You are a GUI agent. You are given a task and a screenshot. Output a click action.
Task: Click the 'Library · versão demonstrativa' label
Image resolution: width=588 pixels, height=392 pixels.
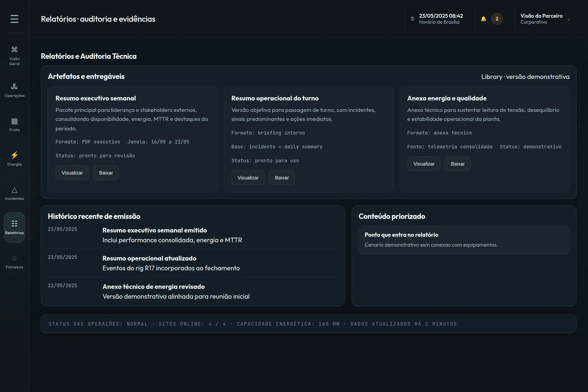click(x=526, y=77)
